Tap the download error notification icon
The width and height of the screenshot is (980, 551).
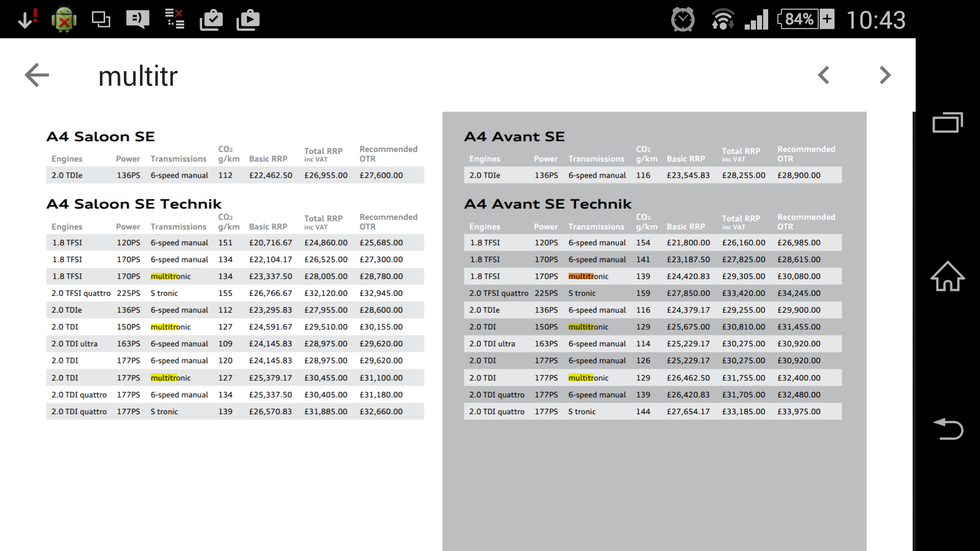coord(27,19)
